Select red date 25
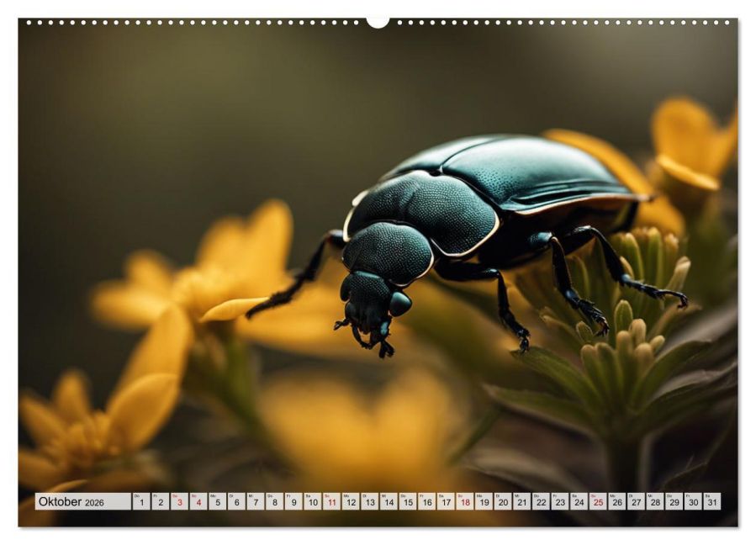756x545 pixels. 599,501
